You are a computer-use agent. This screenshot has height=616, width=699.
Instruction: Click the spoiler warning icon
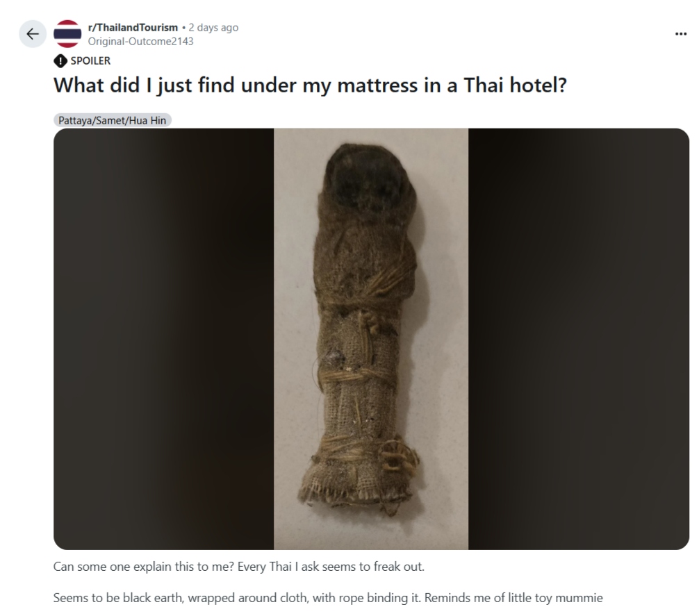coord(60,60)
